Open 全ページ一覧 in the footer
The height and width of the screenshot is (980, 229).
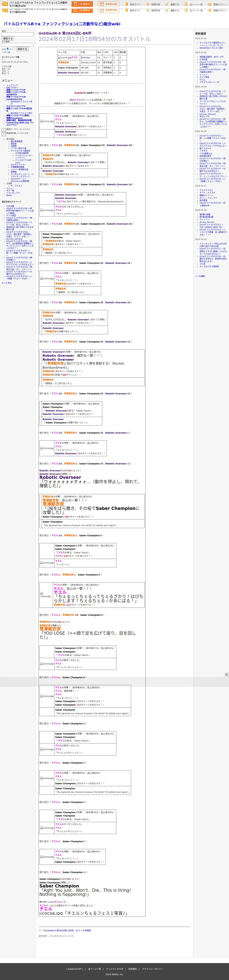[94, 969]
